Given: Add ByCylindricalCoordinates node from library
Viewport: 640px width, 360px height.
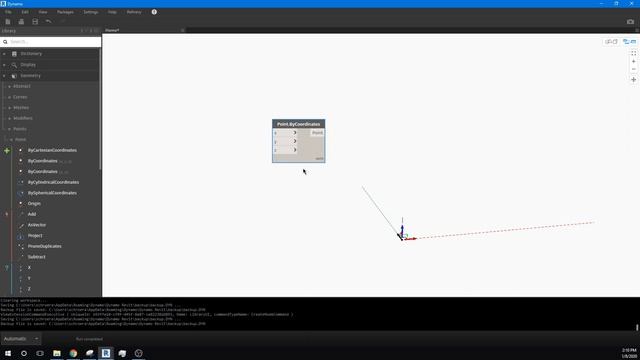Looking at the screenshot, I should 53,182.
